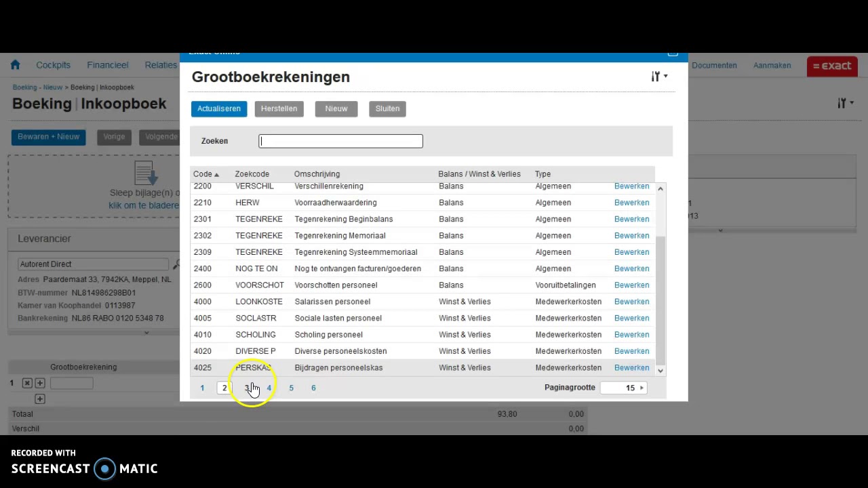The width and height of the screenshot is (868, 488).
Task: Go to page 6 of results
Action: click(x=313, y=388)
